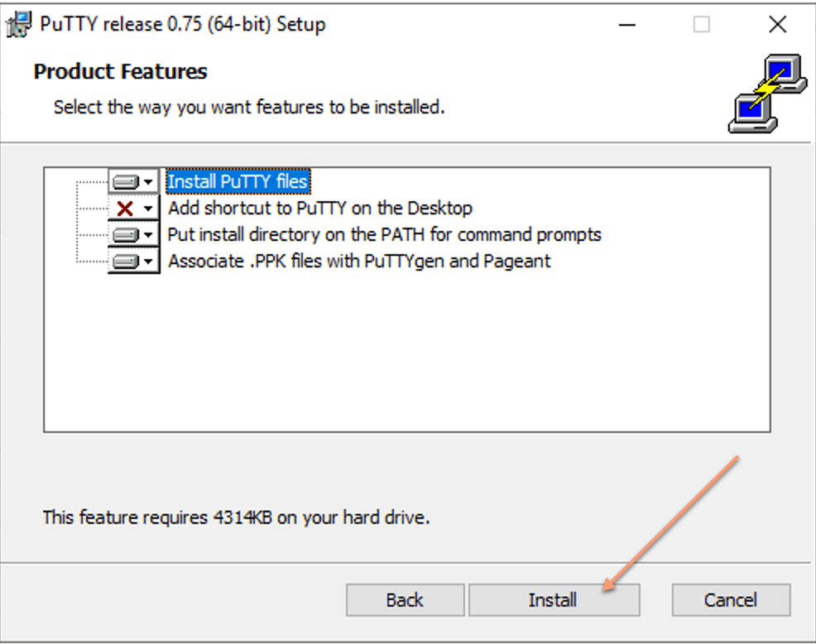This screenshot has height=644, width=816.
Task: Expand the .PPK association feature dropdown arrow
Action: pos(148,262)
